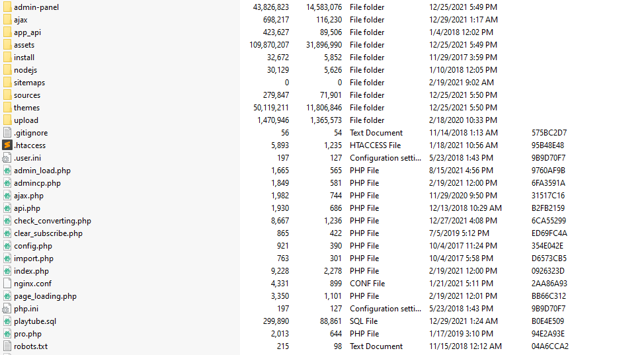Image resolution: width=644 pixels, height=355 pixels.
Task: Select the config.php file name
Action: point(32,246)
